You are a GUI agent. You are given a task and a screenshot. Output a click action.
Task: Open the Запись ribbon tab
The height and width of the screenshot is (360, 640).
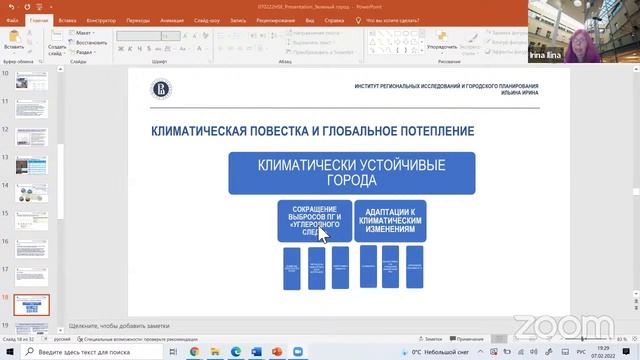(x=238, y=20)
